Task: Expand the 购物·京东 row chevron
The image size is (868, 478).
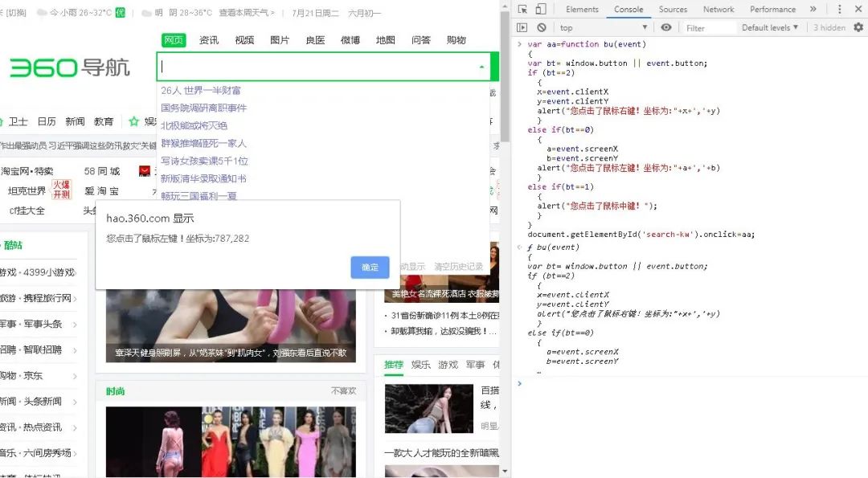Action: click(75, 376)
